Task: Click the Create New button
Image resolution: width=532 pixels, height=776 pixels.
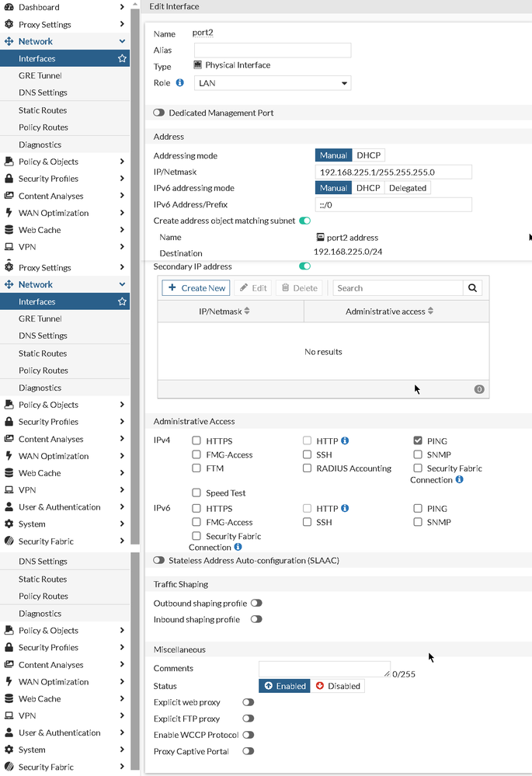Action: coord(196,288)
